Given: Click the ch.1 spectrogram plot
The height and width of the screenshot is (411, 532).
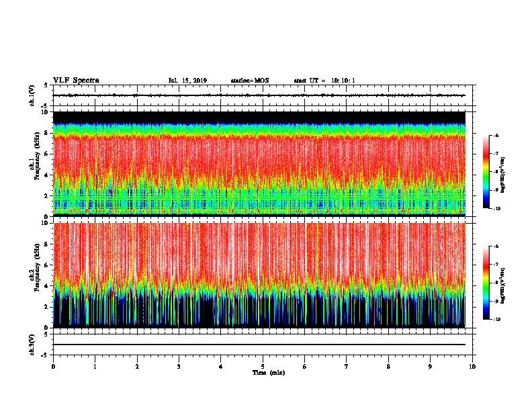Looking at the screenshot, I should (x=259, y=164).
